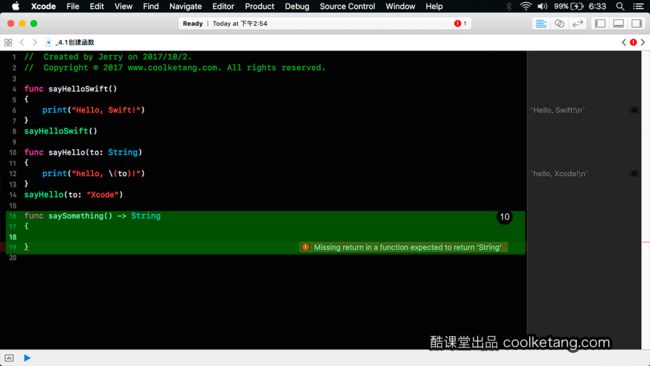The image size is (650, 366).
Task: Toggle the debug area with bottom-left button
Action: pyautogui.click(x=9, y=358)
